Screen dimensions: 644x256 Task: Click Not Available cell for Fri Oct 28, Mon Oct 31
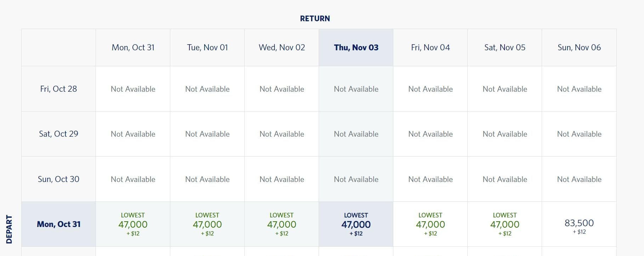point(133,89)
